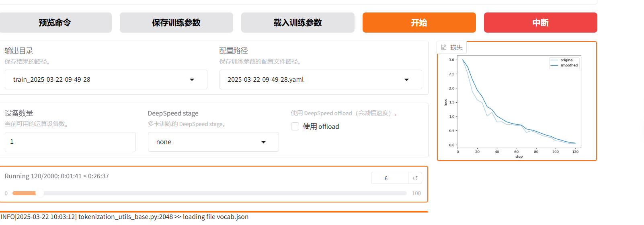Click the chart icon beside 损失 label
Image resolution: width=644 pixels, height=225 pixels.
[444, 47]
